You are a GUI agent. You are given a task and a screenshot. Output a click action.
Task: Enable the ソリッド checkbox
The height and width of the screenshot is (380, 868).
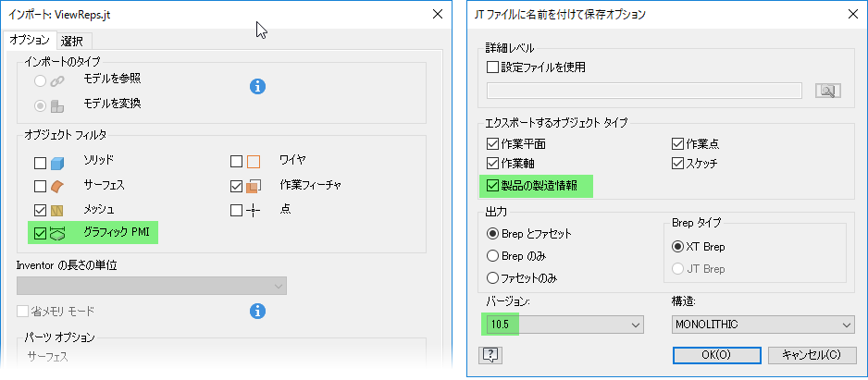coord(40,163)
